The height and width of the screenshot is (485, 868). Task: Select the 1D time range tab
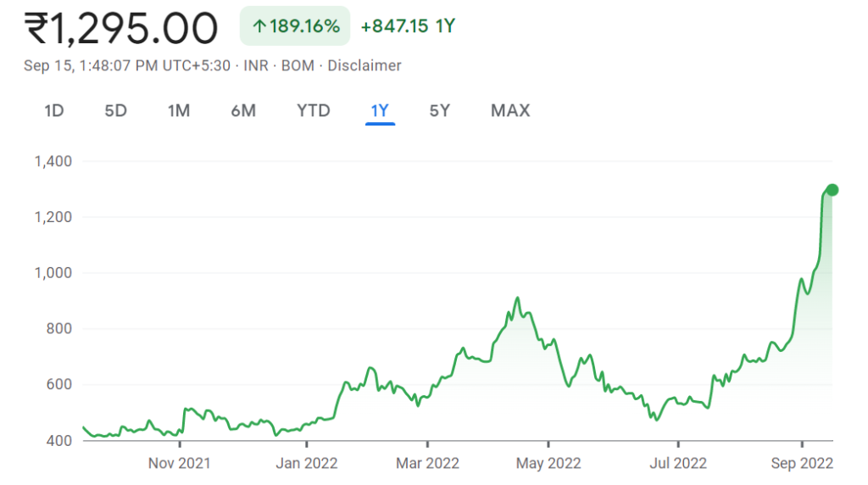pos(54,110)
